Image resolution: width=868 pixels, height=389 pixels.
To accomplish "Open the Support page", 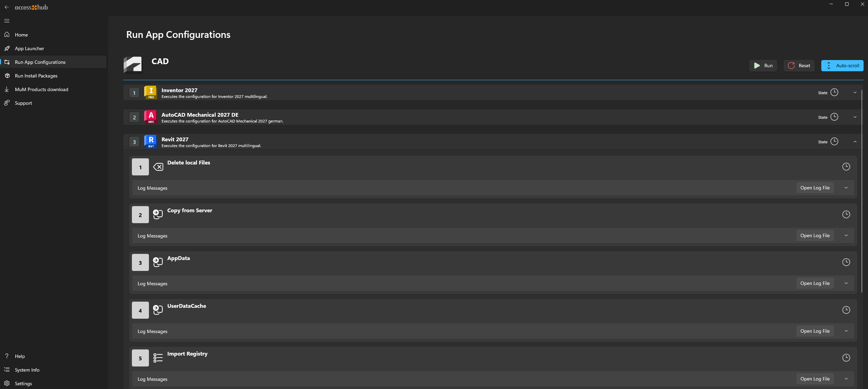I will pyautogui.click(x=53, y=103).
